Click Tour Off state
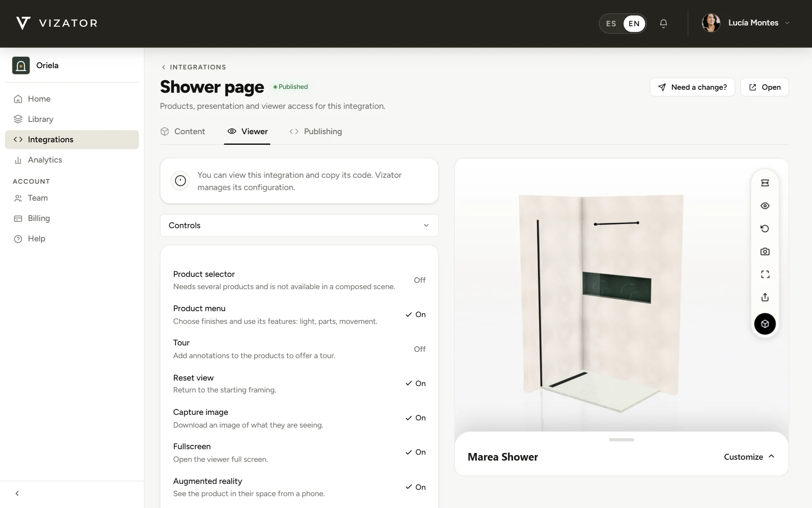Viewport: 812px width, 508px height. click(420, 349)
